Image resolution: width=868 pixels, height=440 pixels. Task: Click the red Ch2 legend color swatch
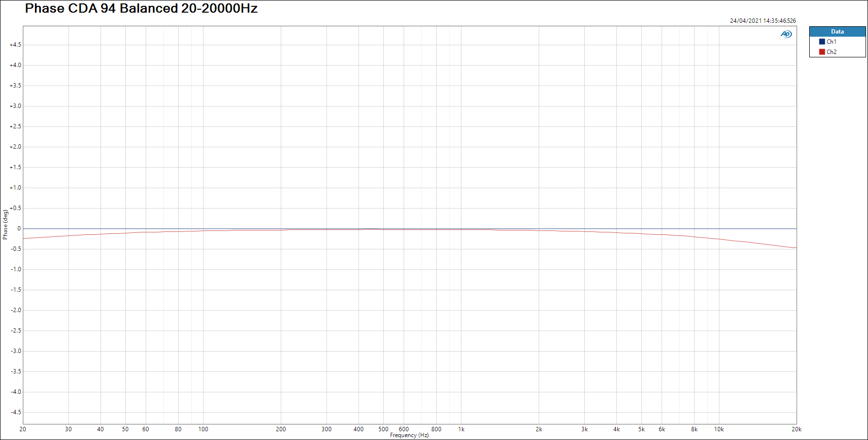(822, 52)
